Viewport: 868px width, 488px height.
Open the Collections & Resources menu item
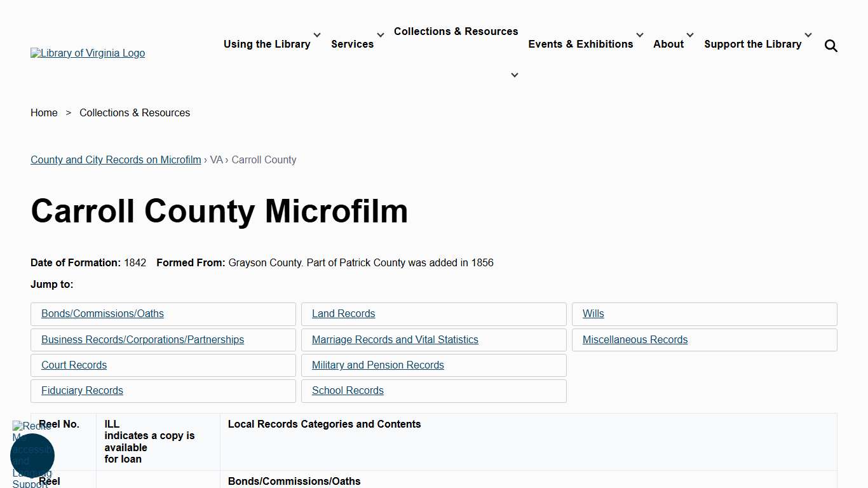tap(456, 31)
